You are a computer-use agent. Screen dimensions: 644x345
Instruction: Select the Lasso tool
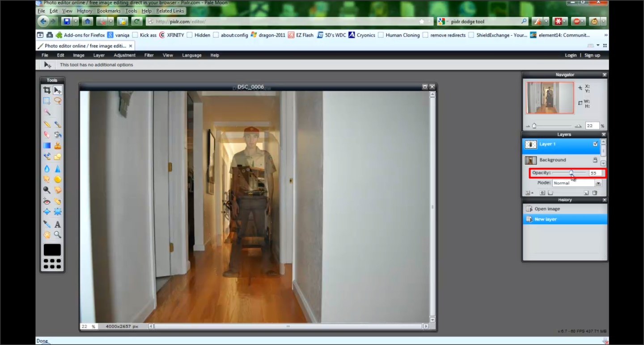point(58,101)
